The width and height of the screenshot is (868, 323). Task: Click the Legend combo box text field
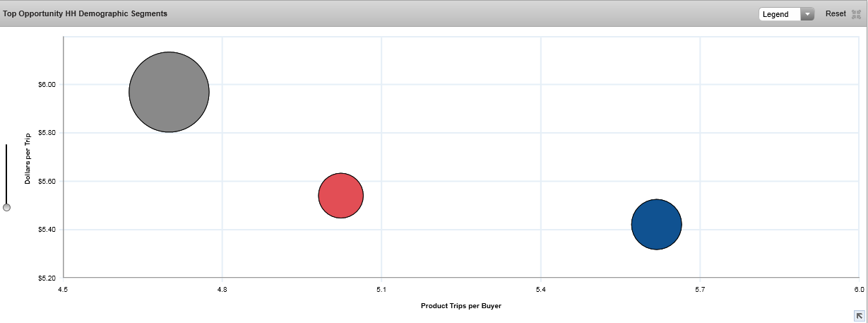click(779, 14)
